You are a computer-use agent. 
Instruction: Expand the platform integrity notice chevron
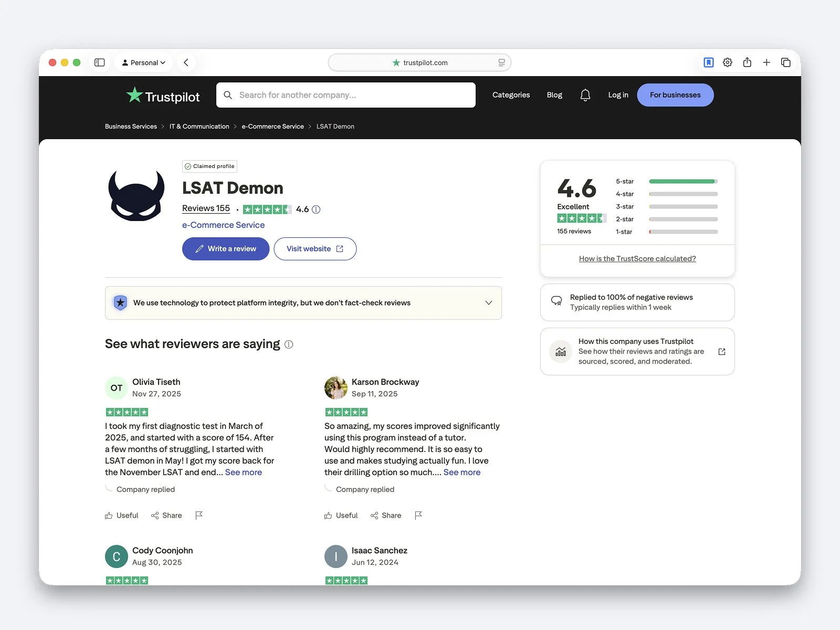489,303
